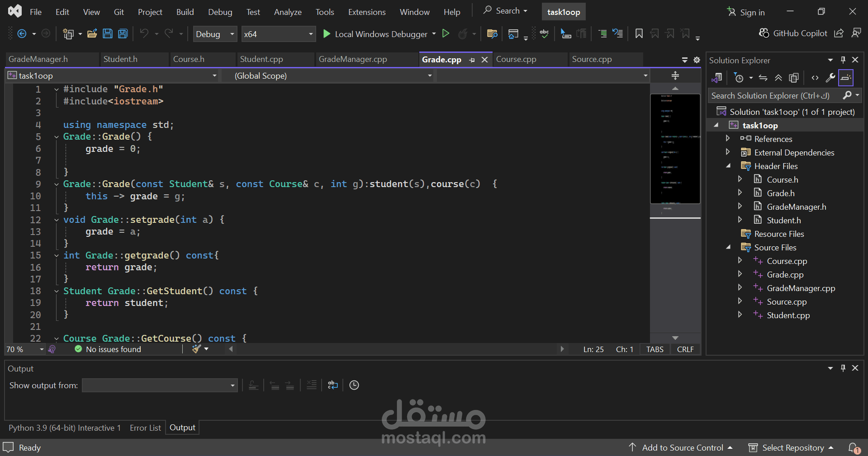Click Add to Source Control
868x456 pixels.
pos(680,448)
